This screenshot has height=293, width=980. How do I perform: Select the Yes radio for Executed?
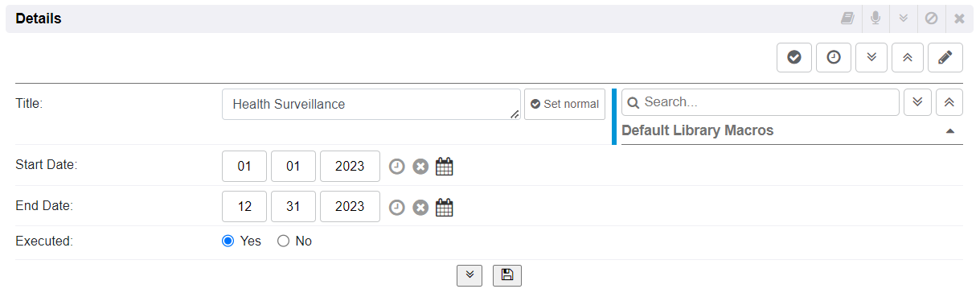pyautogui.click(x=228, y=241)
